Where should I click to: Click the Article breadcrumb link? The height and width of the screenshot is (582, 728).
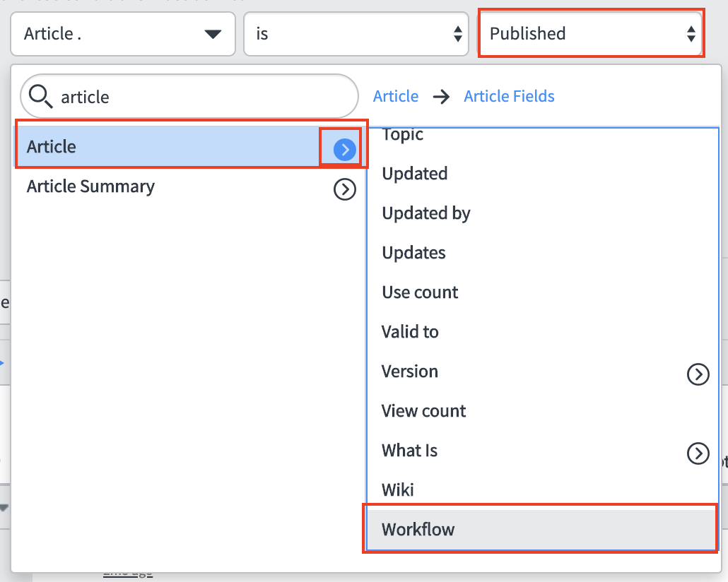click(x=395, y=97)
